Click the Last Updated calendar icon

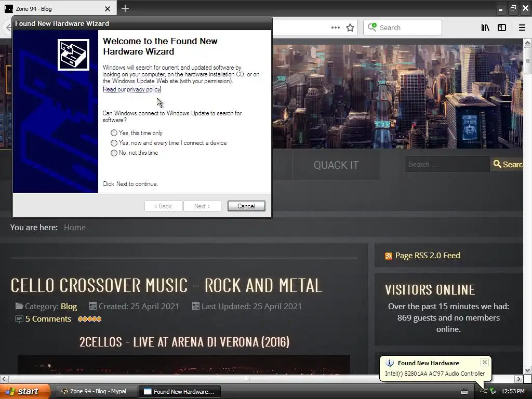pos(195,306)
